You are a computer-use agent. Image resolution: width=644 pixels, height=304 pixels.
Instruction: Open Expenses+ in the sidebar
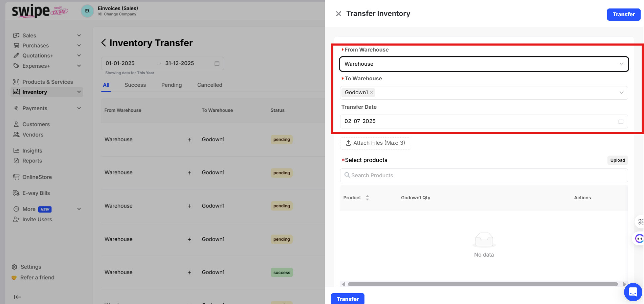click(x=36, y=66)
